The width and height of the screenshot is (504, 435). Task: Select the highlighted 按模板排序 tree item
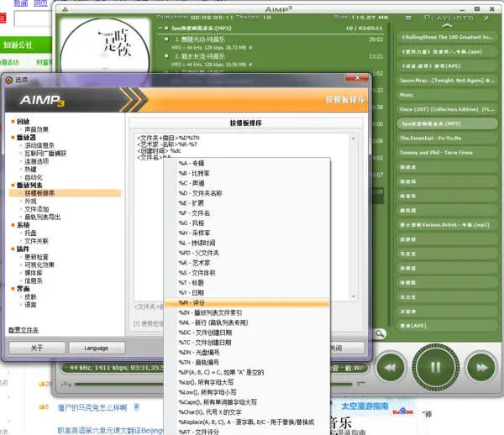point(66,193)
